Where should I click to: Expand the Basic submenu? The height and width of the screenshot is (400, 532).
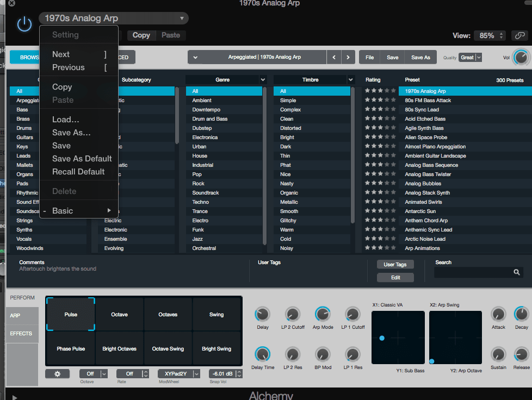pyautogui.click(x=79, y=211)
